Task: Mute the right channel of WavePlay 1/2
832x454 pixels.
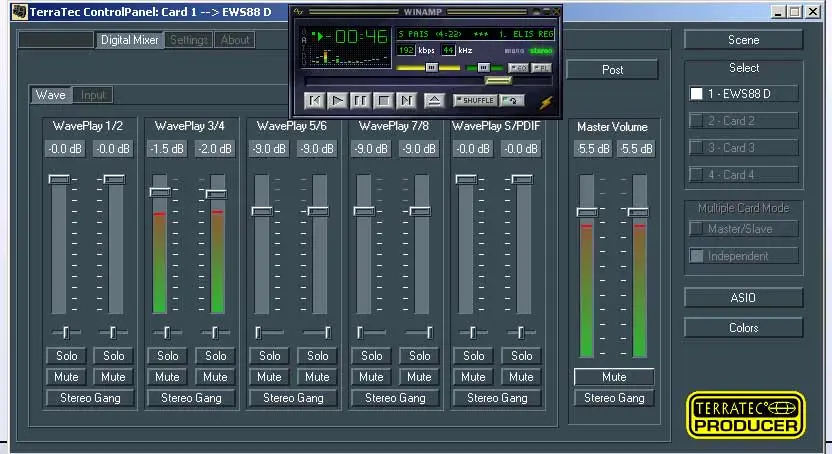Action: (x=113, y=377)
